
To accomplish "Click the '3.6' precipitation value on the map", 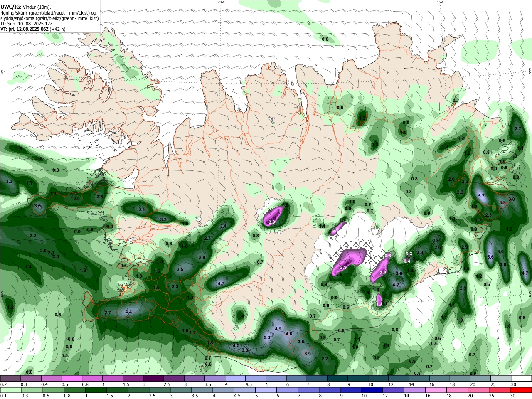I will click(x=37, y=206).
